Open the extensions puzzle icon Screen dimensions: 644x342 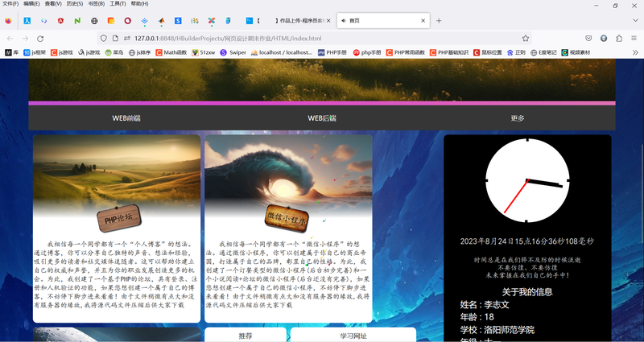(x=619, y=38)
